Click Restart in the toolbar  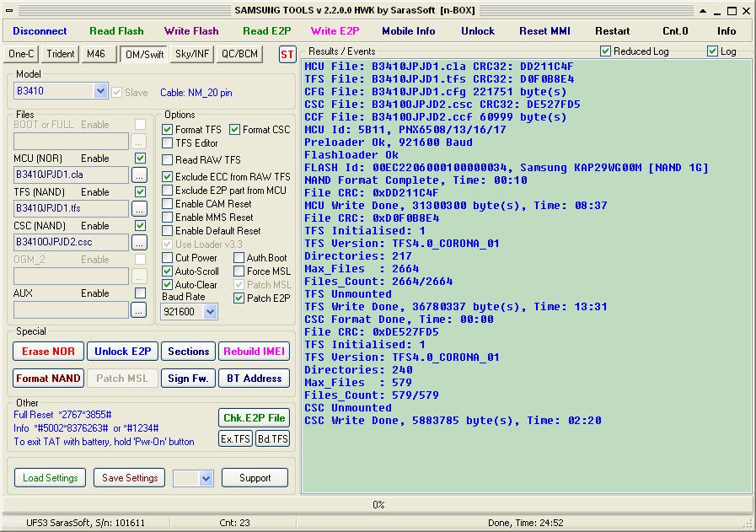pyautogui.click(x=613, y=31)
